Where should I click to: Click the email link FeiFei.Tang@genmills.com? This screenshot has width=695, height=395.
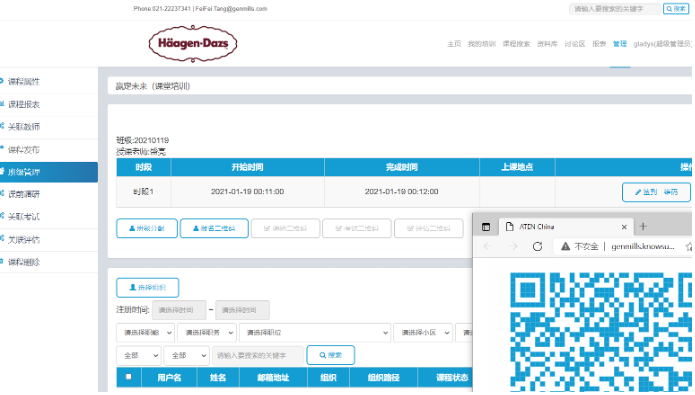click(x=231, y=9)
